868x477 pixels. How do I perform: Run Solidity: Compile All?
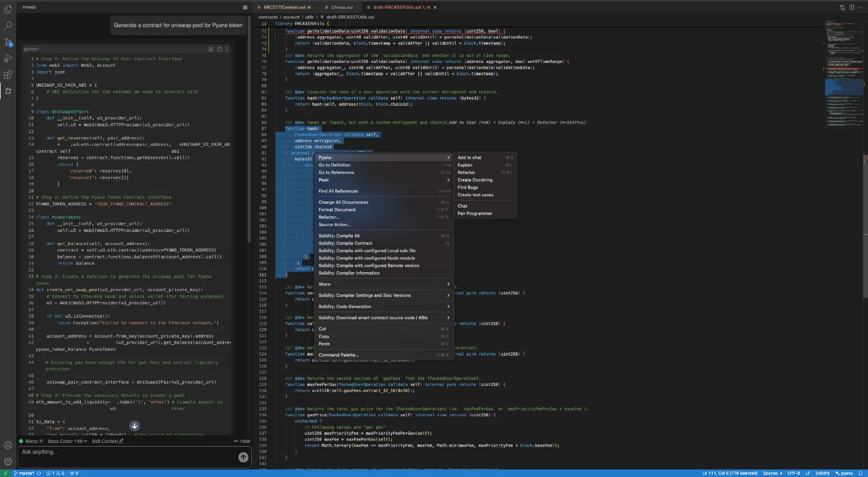click(x=384, y=236)
